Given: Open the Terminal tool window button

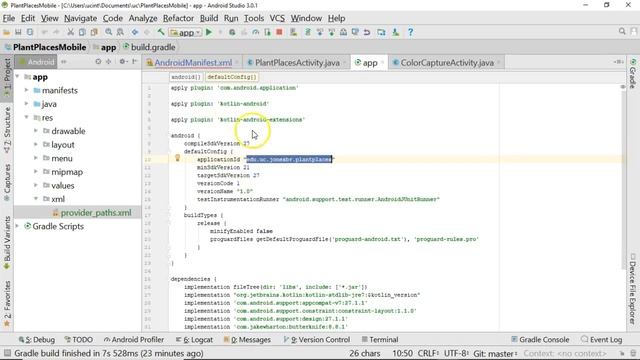Looking at the screenshot, I should (x=380, y=340).
